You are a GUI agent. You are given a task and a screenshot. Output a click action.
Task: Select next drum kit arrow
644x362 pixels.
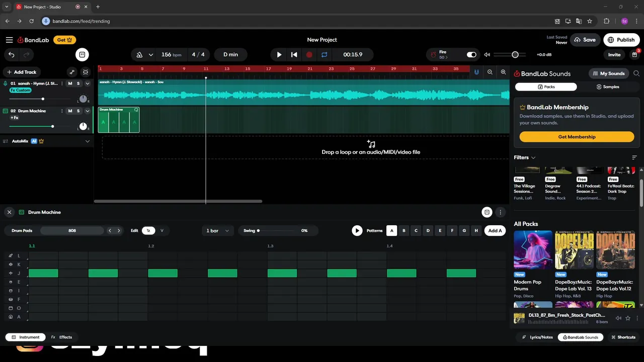click(119, 231)
